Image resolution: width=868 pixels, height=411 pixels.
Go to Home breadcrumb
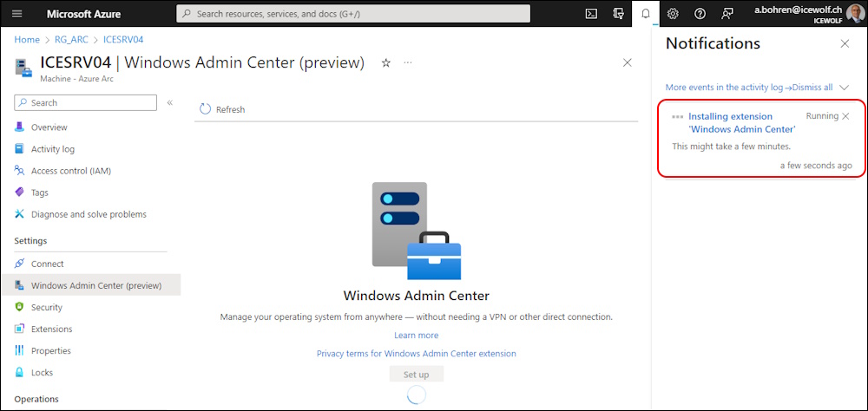point(27,40)
